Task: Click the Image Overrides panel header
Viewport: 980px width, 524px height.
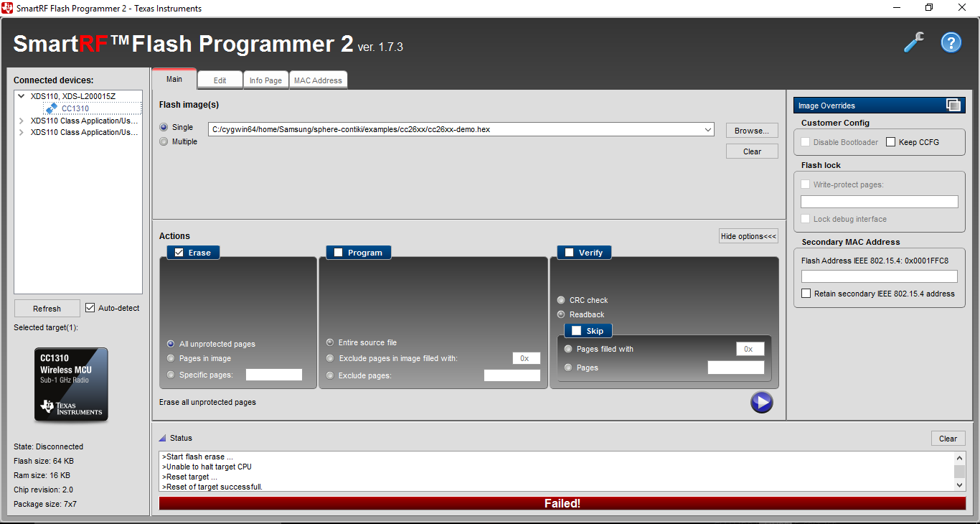Action: pyautogui.click(x=880, y=106)
